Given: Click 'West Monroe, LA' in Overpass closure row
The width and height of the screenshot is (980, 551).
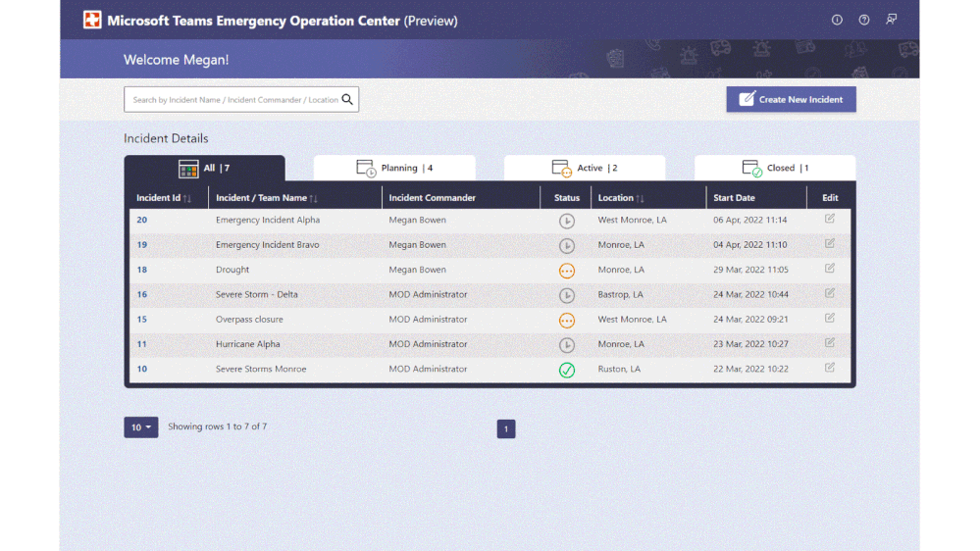Looking at the screenshot, I should pos(632,320).
